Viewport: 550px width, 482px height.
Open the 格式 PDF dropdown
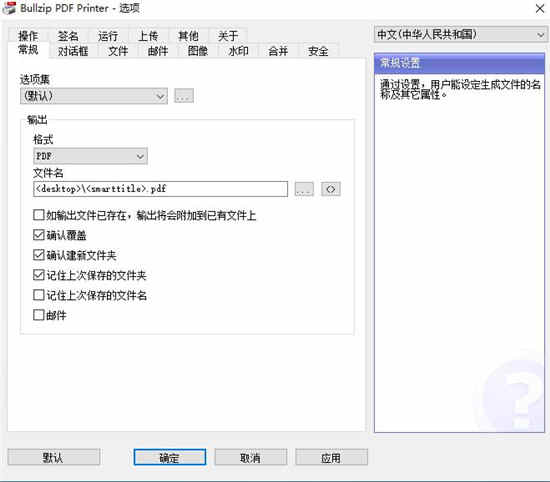[90, 156]
